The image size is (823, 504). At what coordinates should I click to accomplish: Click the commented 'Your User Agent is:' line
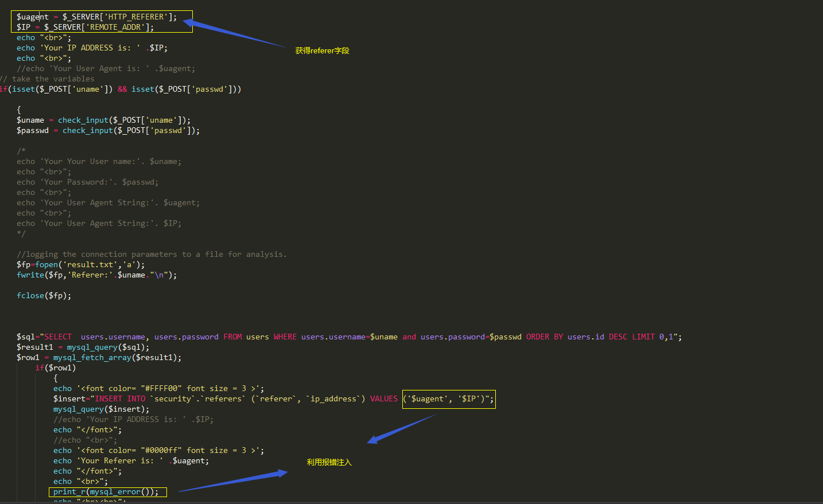point(106,68)
